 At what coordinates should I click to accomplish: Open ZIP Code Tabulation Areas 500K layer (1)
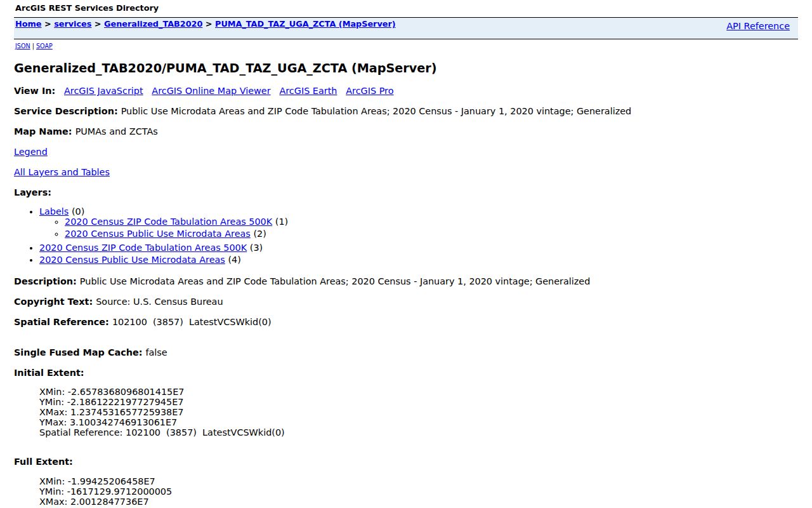pos(169,222)
